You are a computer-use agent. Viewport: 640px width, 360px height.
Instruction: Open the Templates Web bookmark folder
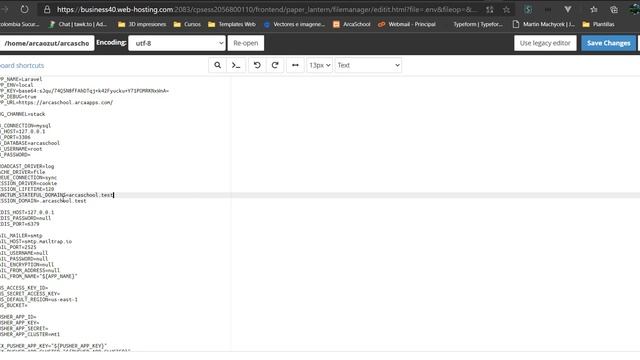pyautogui.click(x=232, y=24)
